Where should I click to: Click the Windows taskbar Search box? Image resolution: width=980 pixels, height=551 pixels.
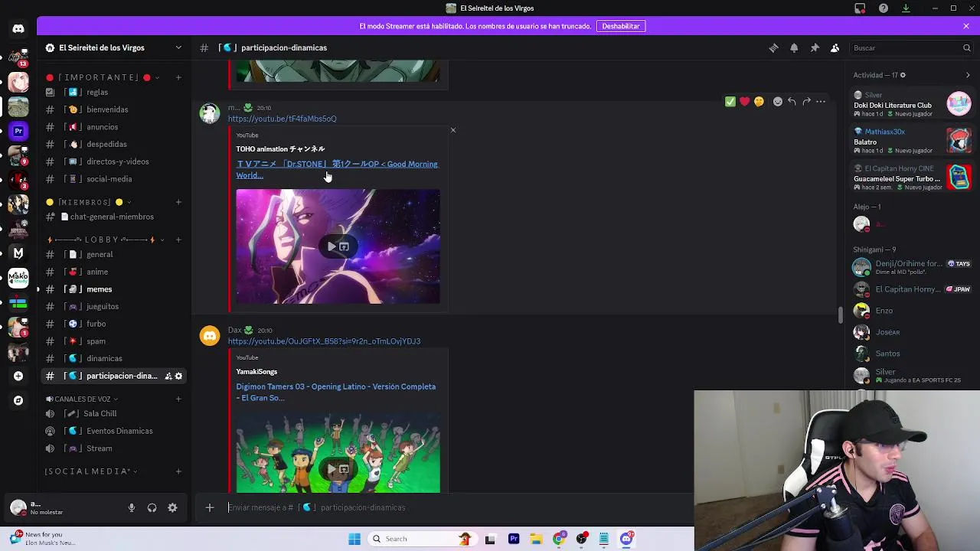click(421, 539)
